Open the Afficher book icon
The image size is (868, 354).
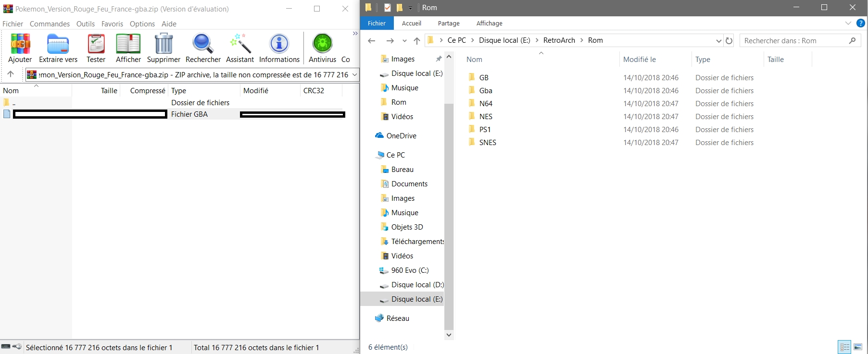[128, 44]
